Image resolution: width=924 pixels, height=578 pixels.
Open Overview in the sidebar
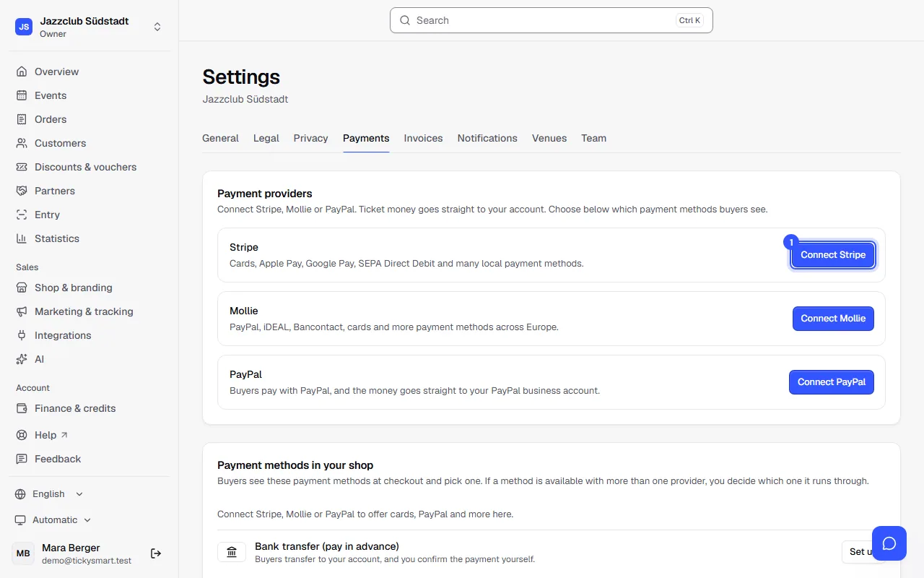point(90,72)
